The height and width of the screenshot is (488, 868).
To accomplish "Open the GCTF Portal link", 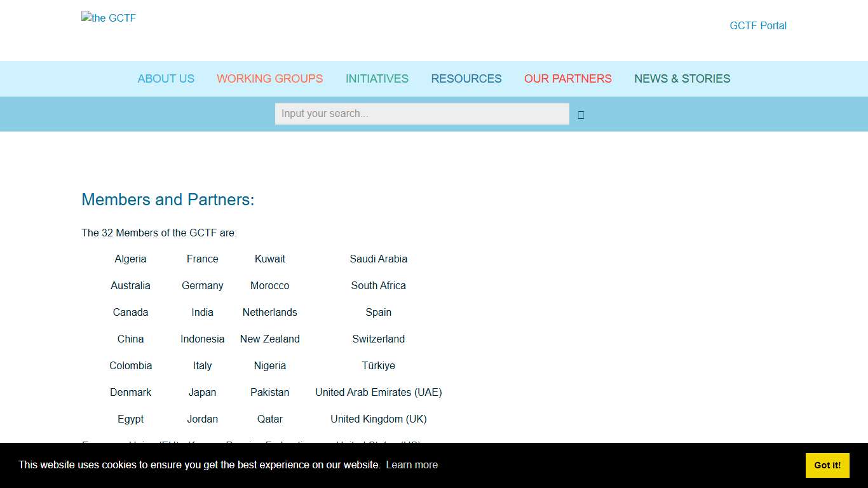I will tap(757, 25).
